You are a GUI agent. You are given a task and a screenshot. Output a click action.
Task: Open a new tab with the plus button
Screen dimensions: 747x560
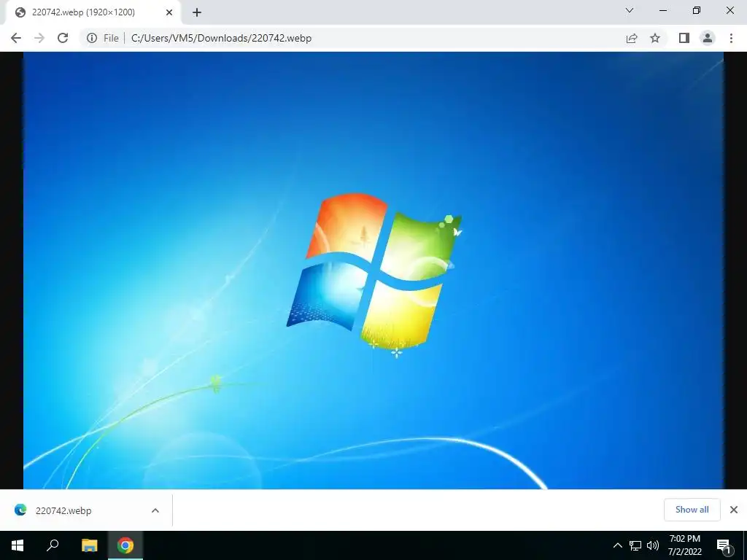pyautogui.click(x=197, y=12)
